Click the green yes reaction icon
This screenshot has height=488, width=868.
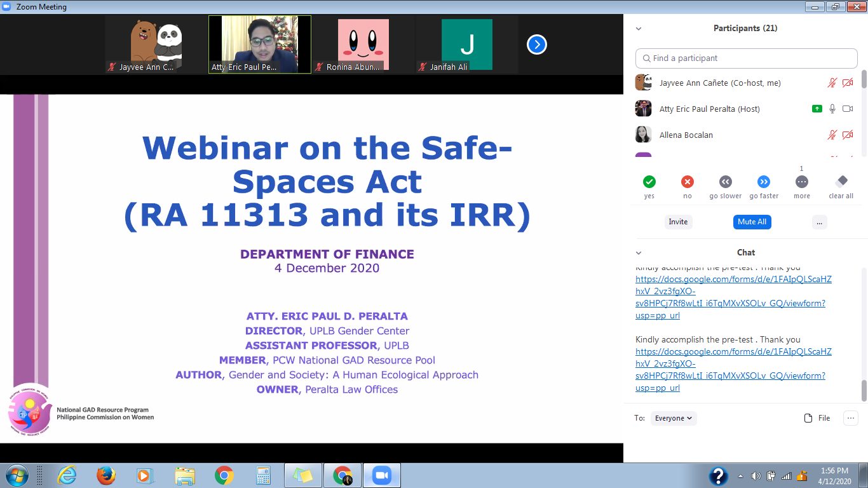[x=649, y=182]
